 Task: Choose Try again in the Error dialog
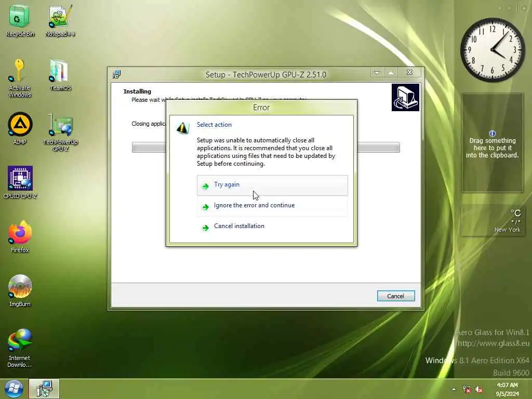pos(272,185)
